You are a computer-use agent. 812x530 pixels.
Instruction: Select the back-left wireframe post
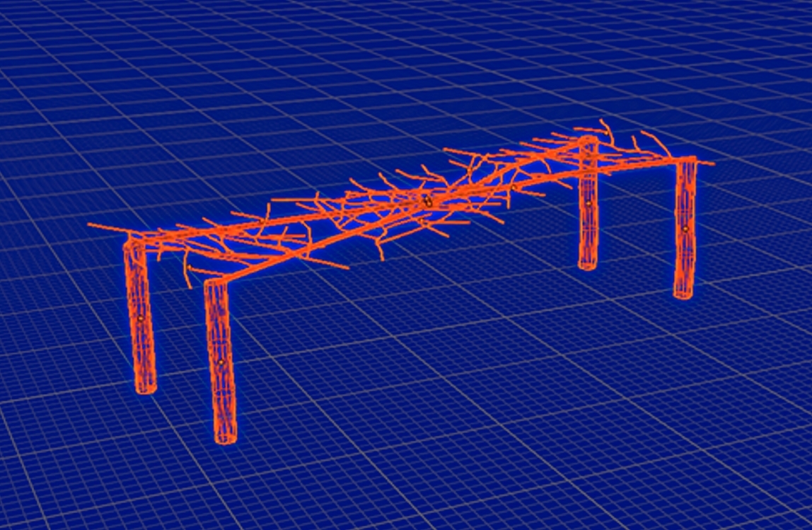coord(139,316)
